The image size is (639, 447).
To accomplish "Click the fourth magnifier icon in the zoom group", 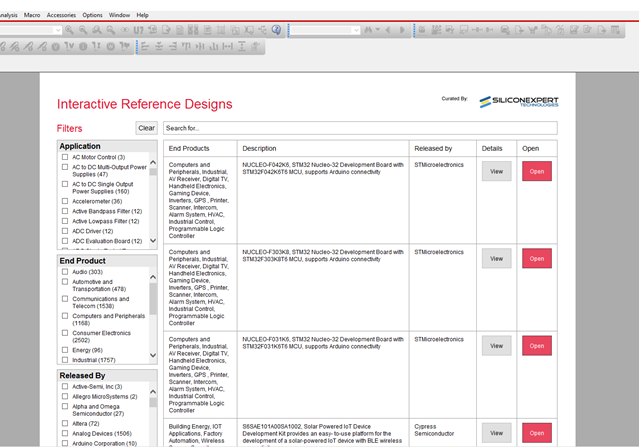I will coord(110,30).
